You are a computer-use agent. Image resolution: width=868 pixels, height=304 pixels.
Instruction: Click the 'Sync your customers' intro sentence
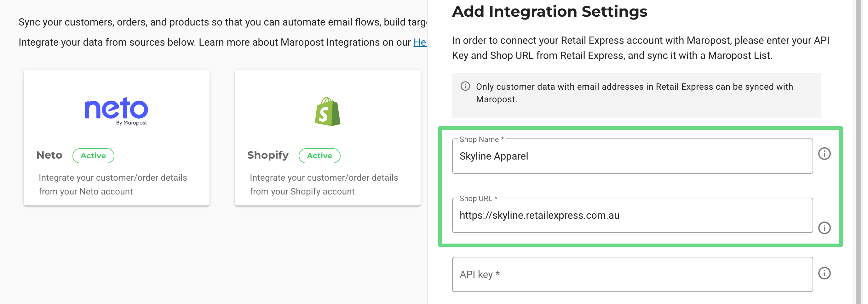pyautogui.click(x=222, y=22)
